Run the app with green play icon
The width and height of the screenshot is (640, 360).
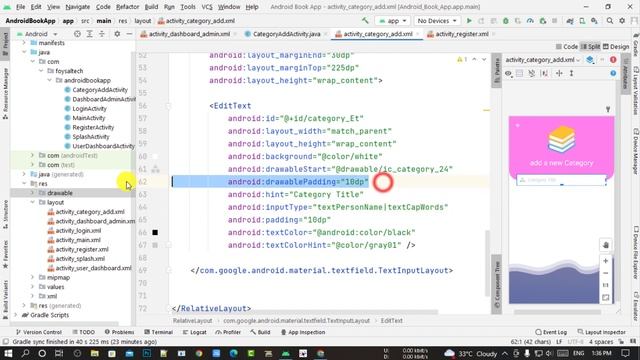tap(469, 20)
